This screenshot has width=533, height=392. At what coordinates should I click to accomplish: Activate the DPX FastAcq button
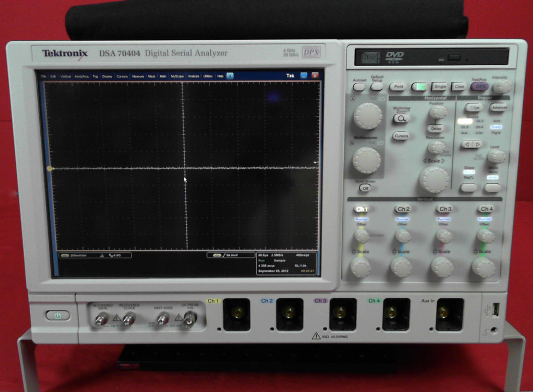(480, 85)
